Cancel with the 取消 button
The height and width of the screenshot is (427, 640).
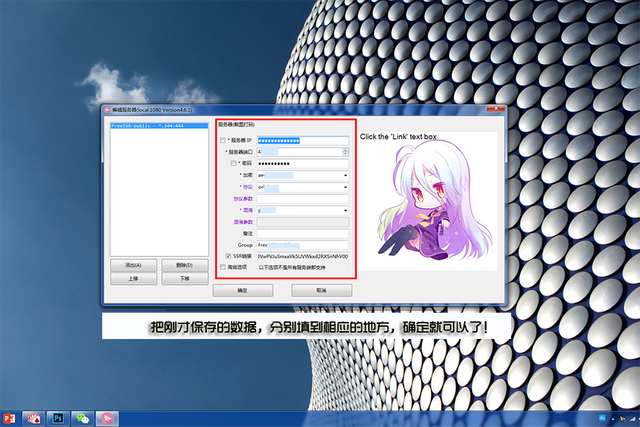(x=322, y=291)
